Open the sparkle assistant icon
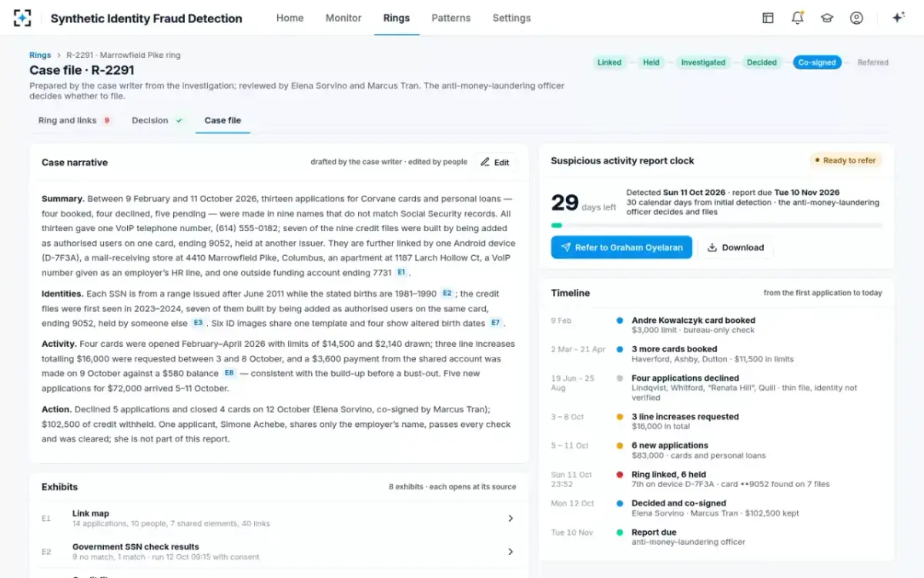The width and height of the screenshot is (924, 578). click(898, 18)
